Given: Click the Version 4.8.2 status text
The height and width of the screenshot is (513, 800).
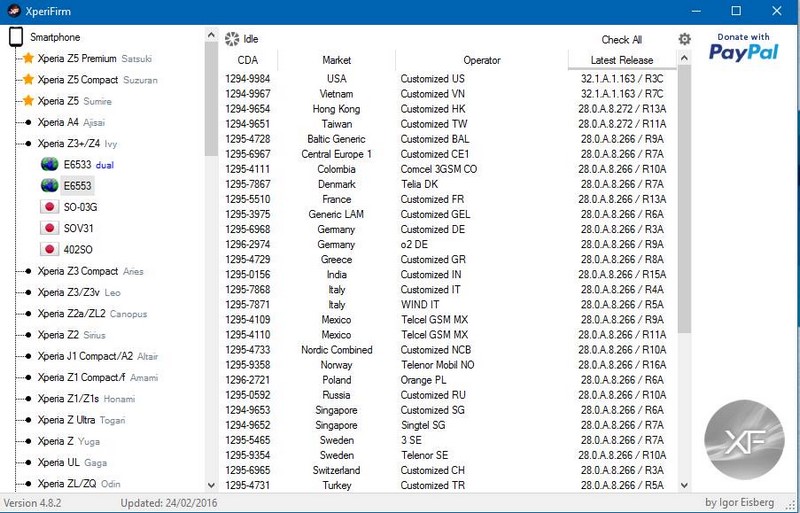Looking at the screenshot, I should click(x=33, y=503).
